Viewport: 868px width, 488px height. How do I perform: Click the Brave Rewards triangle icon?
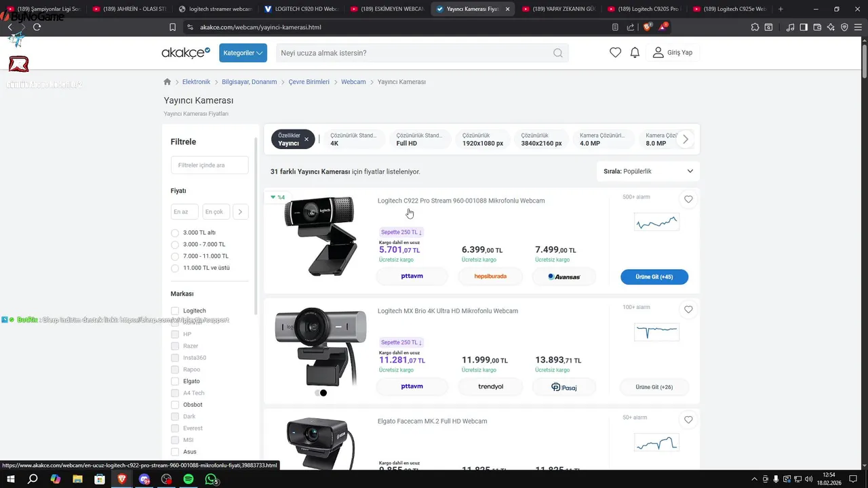point(663,27)
